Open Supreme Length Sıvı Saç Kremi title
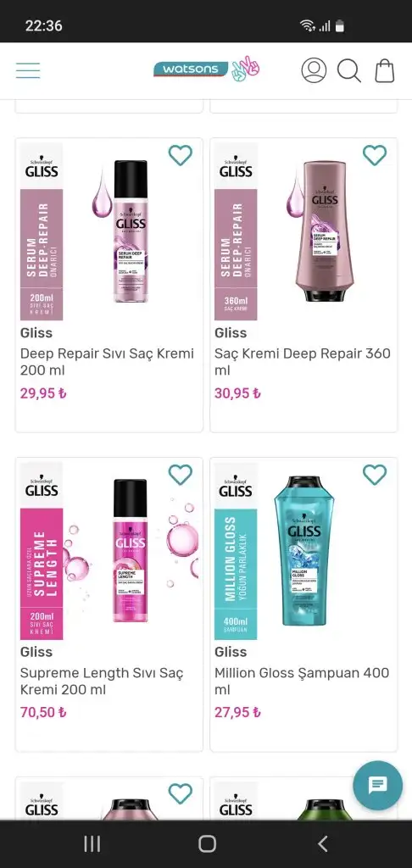 tap(102, 682)
